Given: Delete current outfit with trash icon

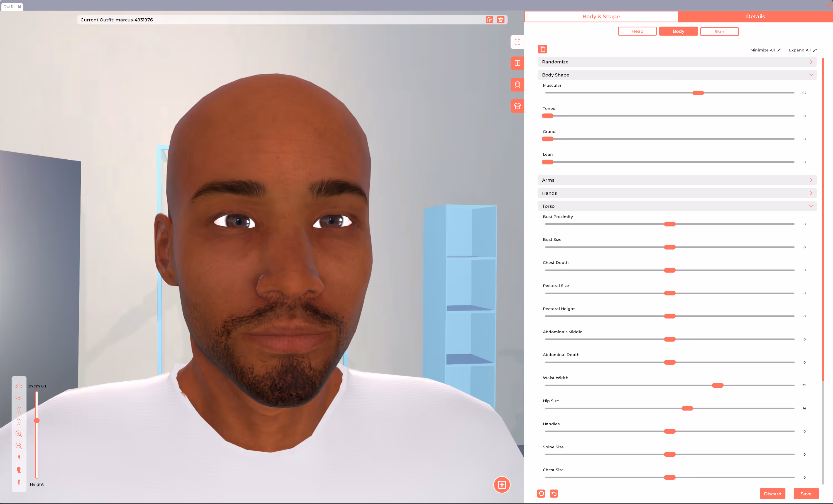Looking at the screenshot, I should click(x=501, y=19).
